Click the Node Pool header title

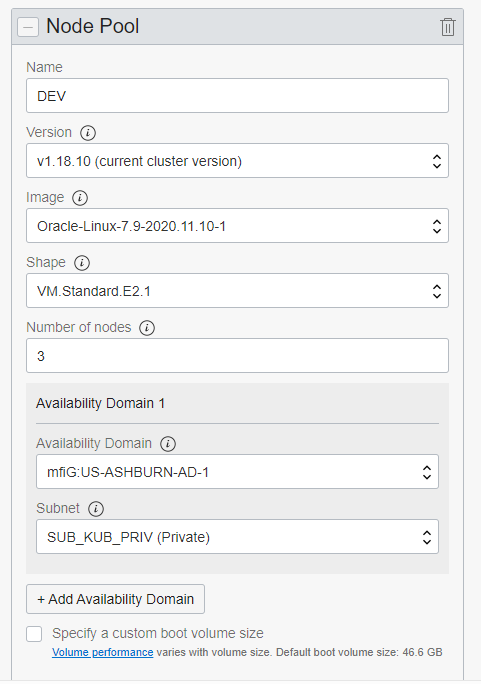coord(92,26)
